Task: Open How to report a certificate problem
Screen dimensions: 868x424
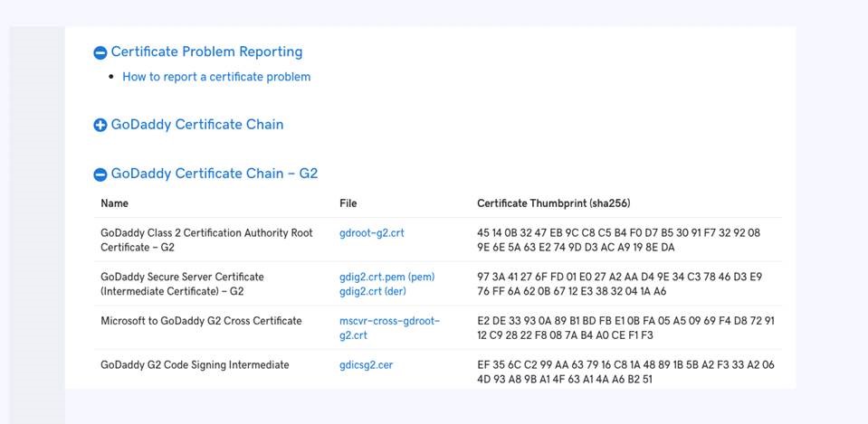Action: click(216, 77)
